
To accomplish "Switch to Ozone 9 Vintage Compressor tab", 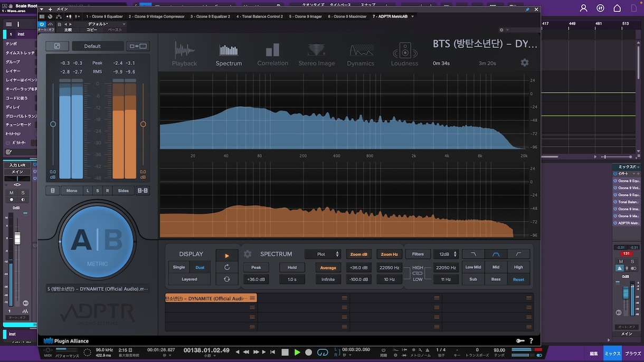I will [157, 16].
